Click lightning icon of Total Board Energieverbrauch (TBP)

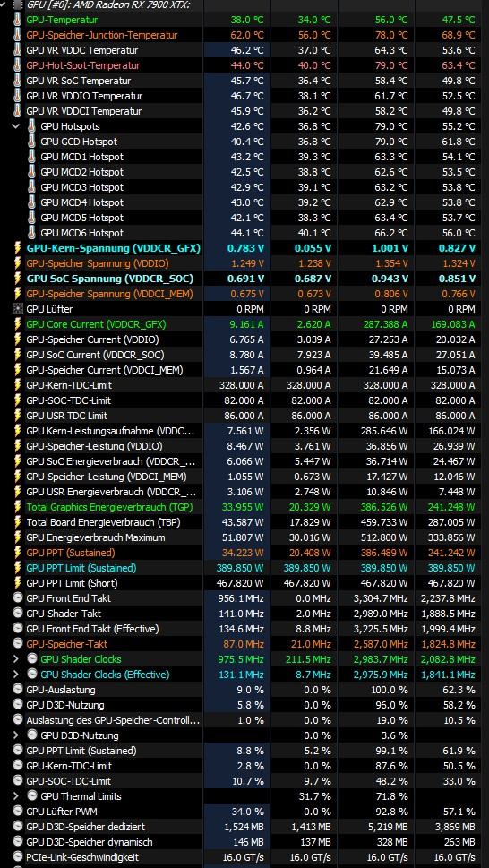click(18, 522)
